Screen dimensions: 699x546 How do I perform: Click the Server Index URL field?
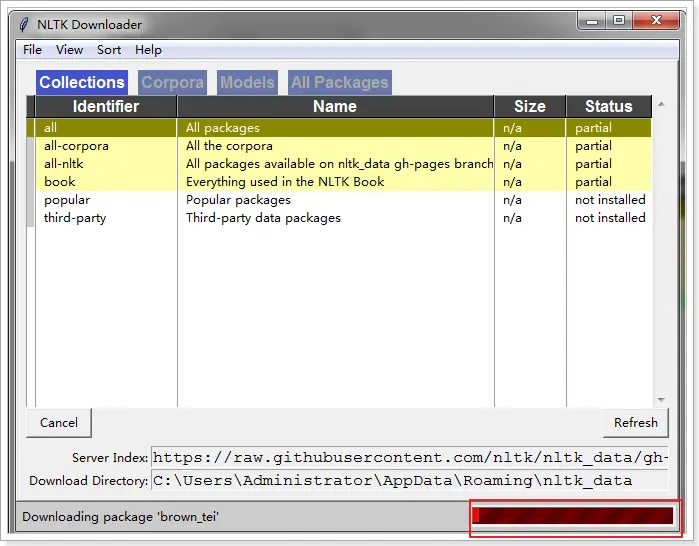410,458
